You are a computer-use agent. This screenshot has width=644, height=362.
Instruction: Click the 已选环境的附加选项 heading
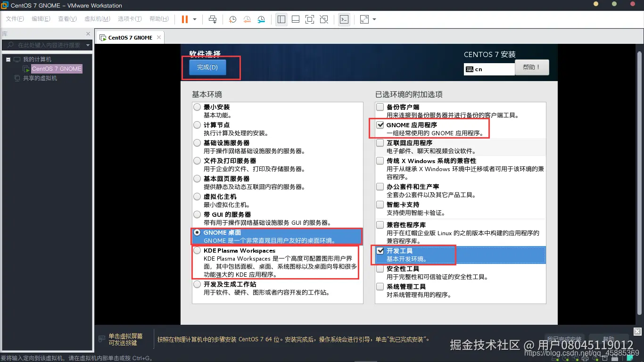409,94
